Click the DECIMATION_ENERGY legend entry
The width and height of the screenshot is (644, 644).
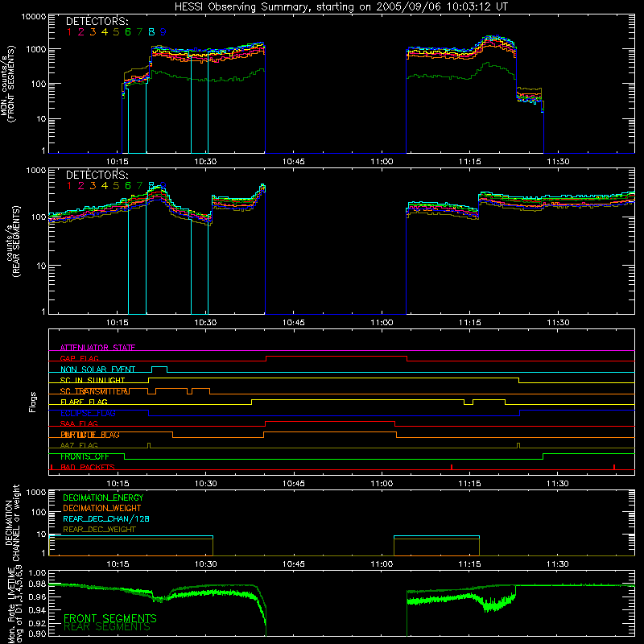(103, 497)
